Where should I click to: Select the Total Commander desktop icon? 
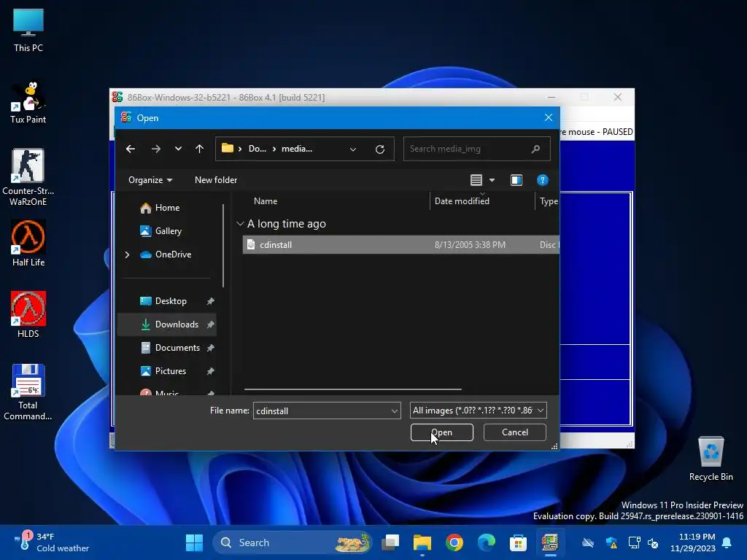pyautogui.click(x=28, y=392)
